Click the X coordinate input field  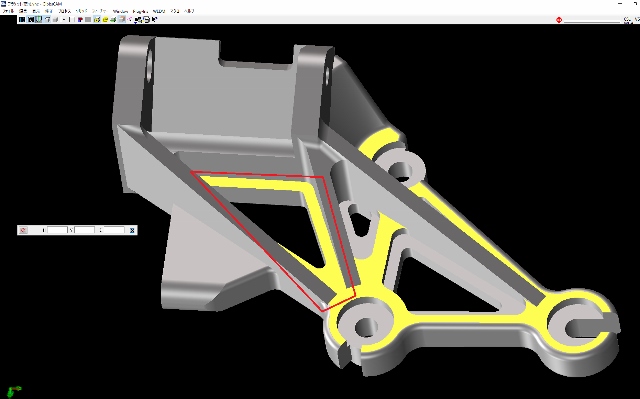[57, 230]
